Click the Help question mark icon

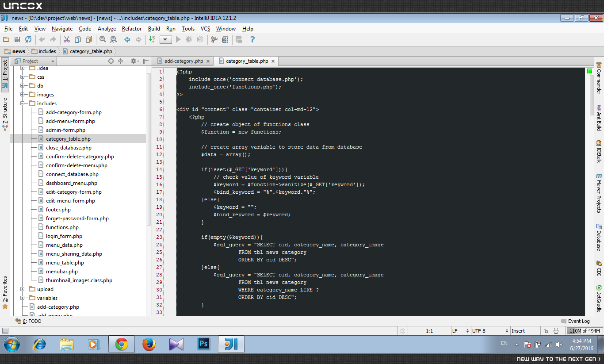point(252,40)
